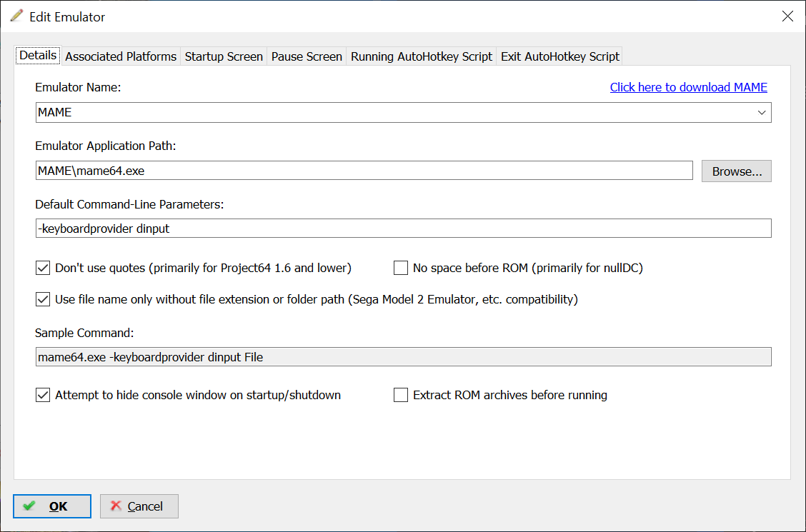The image size is (806, 532).
Task: Toggle Use file name only checkbox
Action: tap(43, 299)
